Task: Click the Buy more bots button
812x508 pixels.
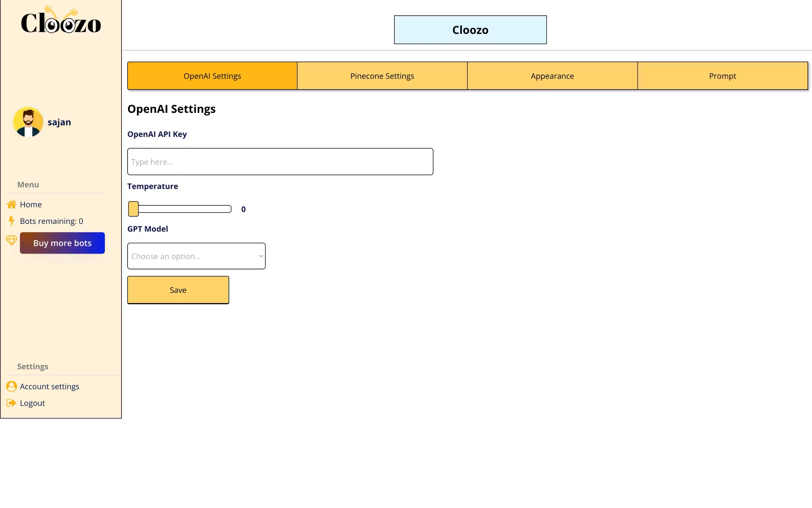Action: pyautogui.click(x=62, y=243)
